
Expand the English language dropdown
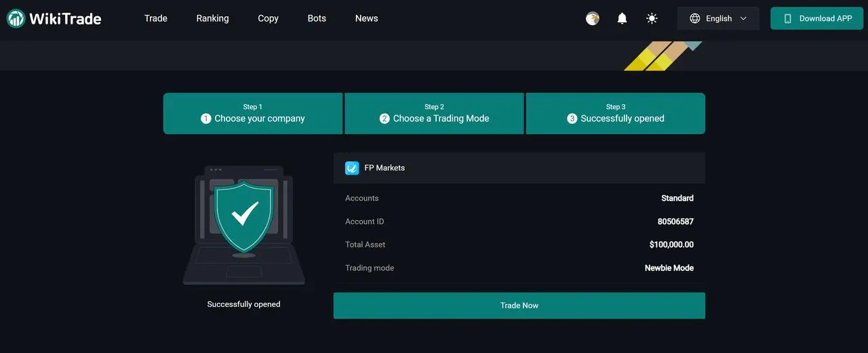click(x=718, y=18)
